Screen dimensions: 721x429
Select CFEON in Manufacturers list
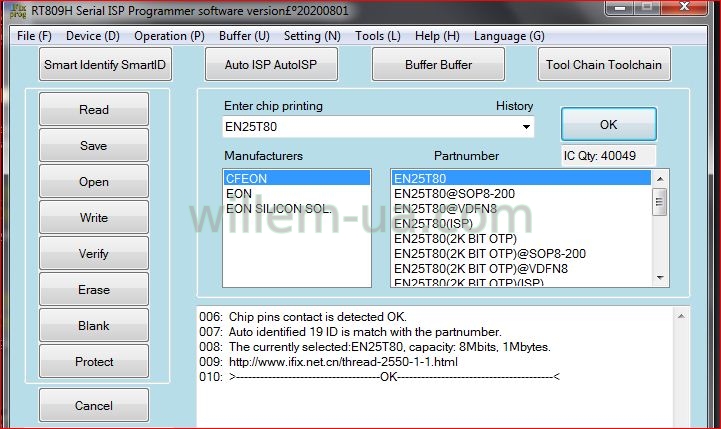(297, 178)
